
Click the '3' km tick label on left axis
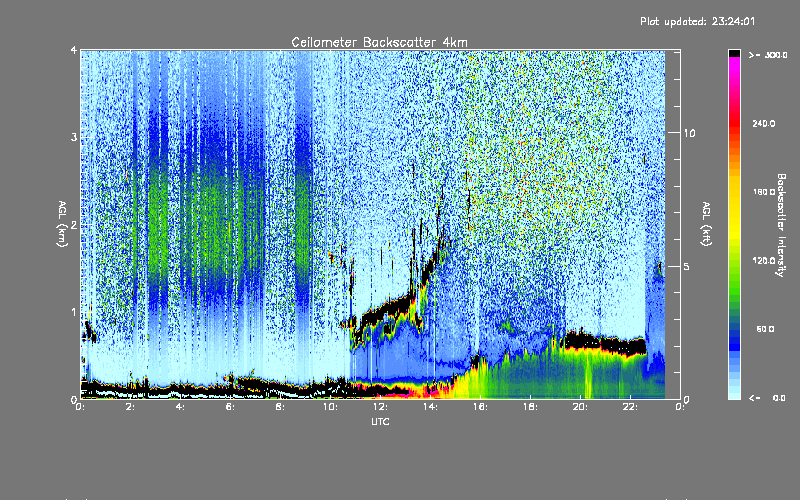[x=74, y=137]
